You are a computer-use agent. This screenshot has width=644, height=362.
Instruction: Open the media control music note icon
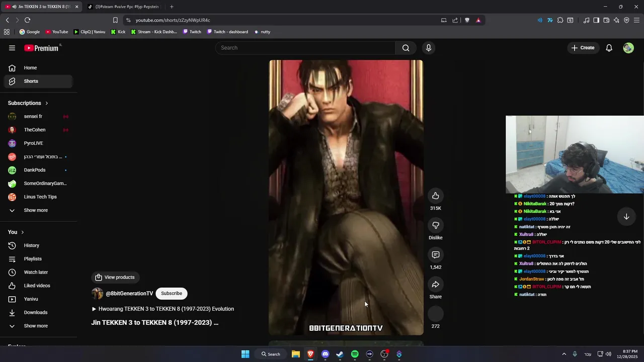(x=586, y=20)
